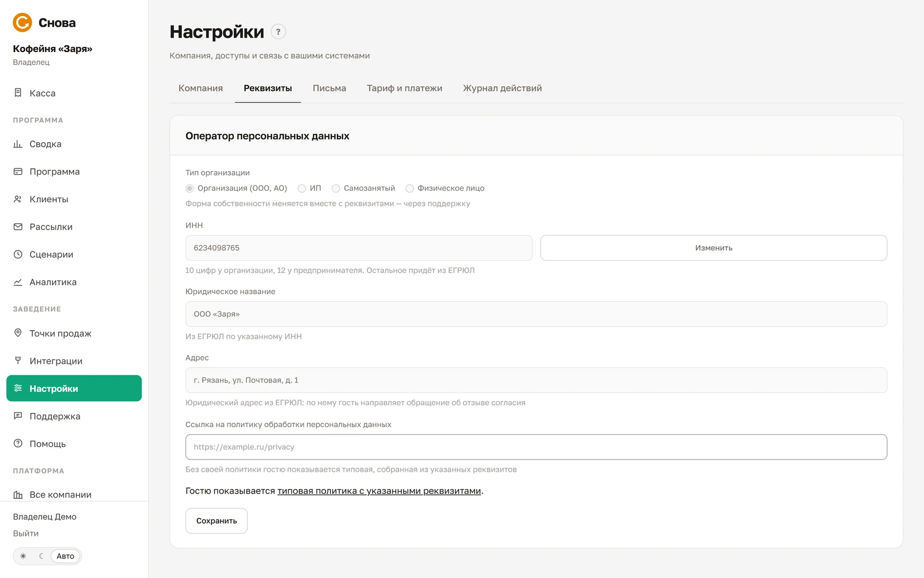Click hint text 'Из ЕГРЮЛ по указанному ИНН'
924x578 pixels.
point(244,336)
